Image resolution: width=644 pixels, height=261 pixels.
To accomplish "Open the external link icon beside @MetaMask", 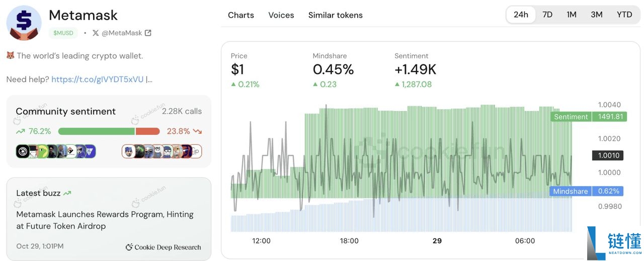I will tap(148, 33).
